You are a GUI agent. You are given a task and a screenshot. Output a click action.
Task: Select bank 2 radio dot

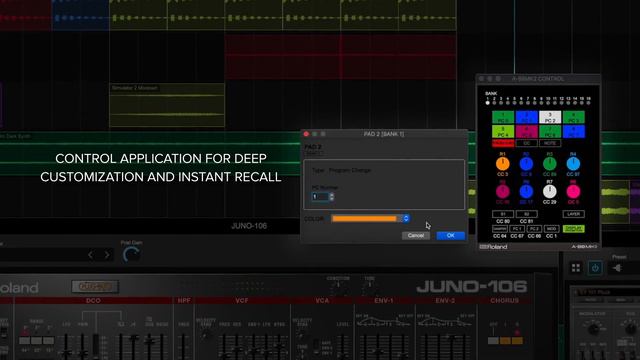coord(494,103)
